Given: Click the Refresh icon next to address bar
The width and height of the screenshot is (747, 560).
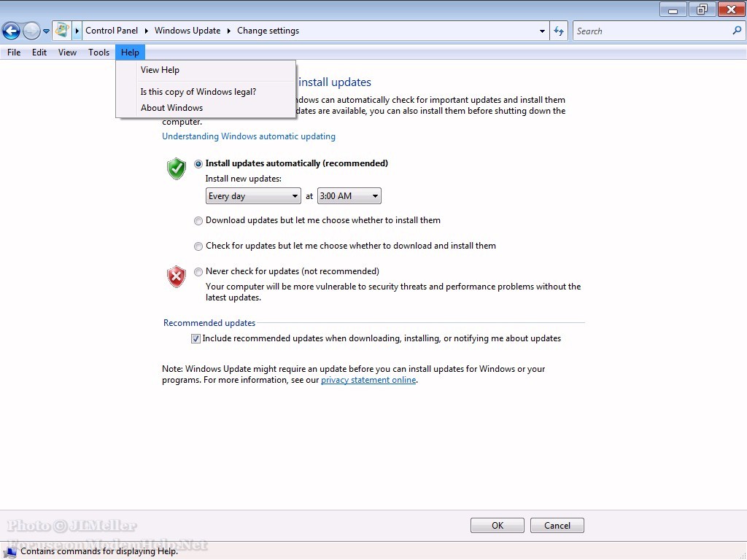Looking at the screenshot, I should pos(559,31).
